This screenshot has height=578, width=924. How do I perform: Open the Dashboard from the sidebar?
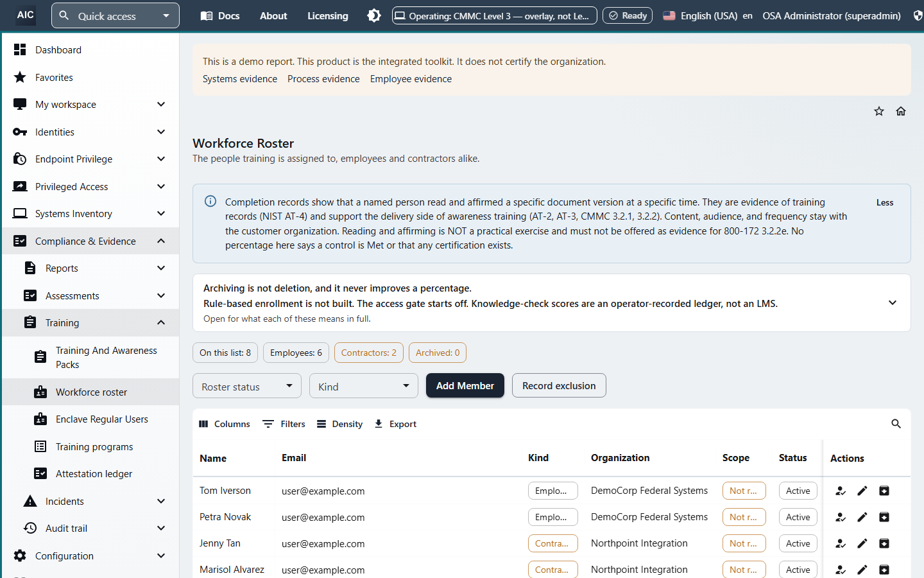(x=90, y=49)
